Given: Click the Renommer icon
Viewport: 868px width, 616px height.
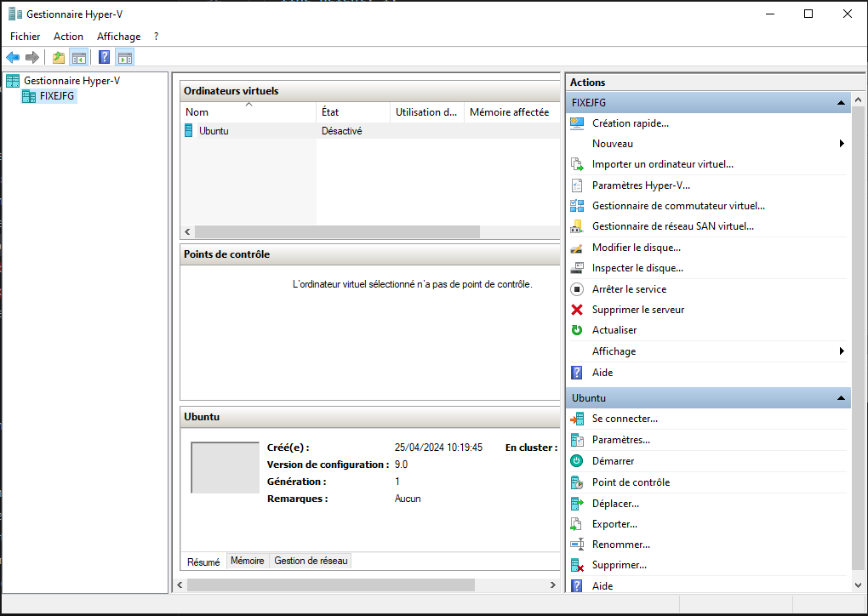Looking at the screenshot, I should click(577, 545).
